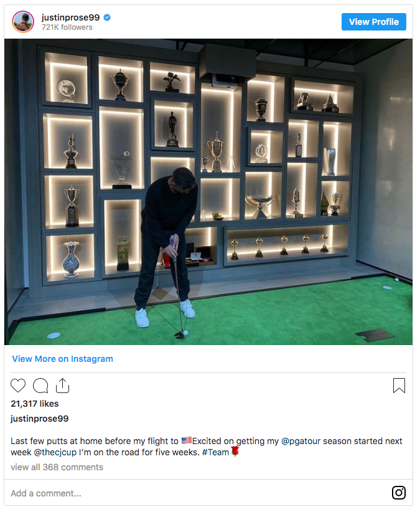The height and width of the screenshot is (512, 420).
Task: Click the 721K followers text
Action: coord(67,27)
